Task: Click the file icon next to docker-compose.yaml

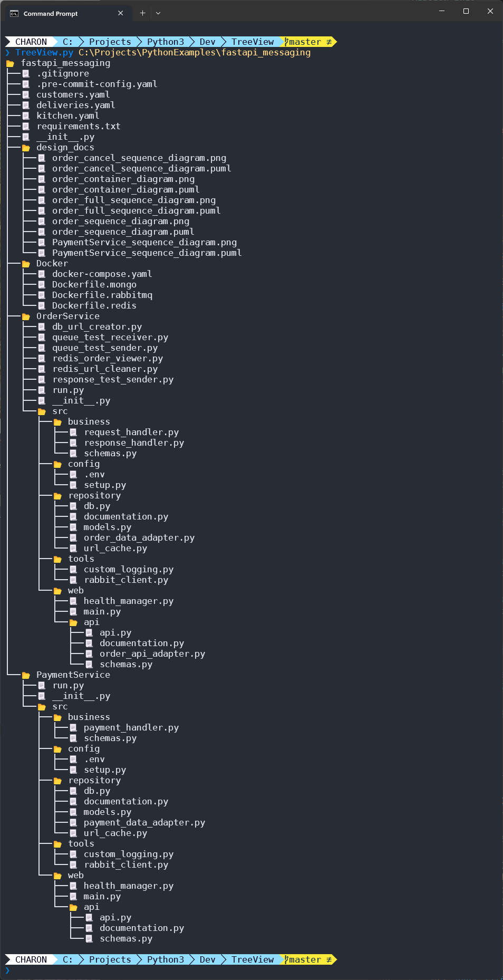Action: pos(42,274)
